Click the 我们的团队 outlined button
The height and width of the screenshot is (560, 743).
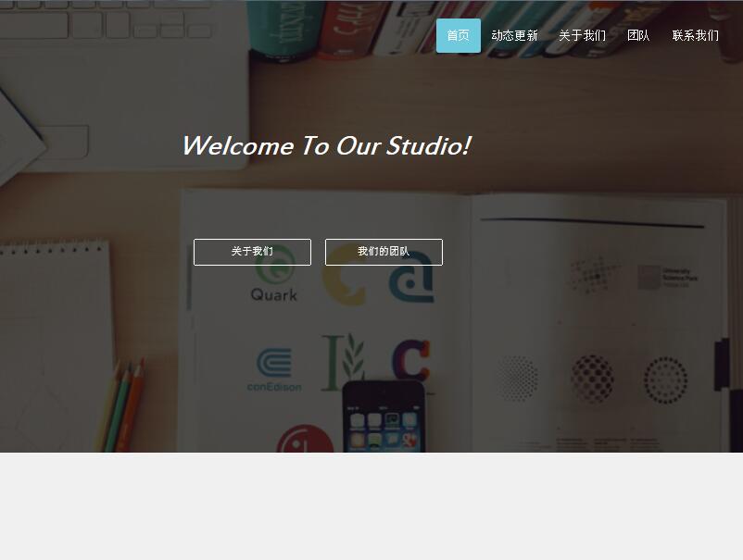click(x=384, y=252)
